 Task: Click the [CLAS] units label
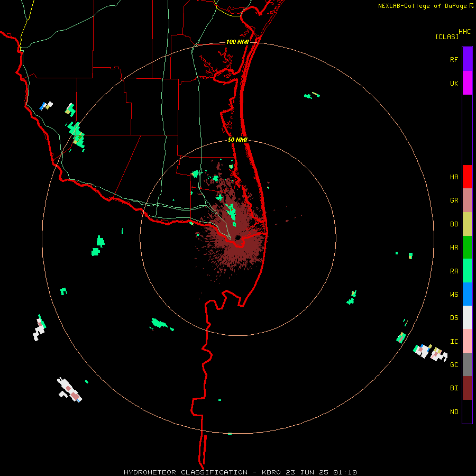[447, 36]
